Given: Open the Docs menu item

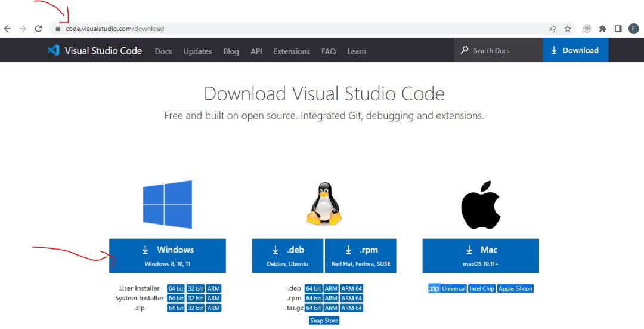Looking at the screenshot, I should coord(163,51).
